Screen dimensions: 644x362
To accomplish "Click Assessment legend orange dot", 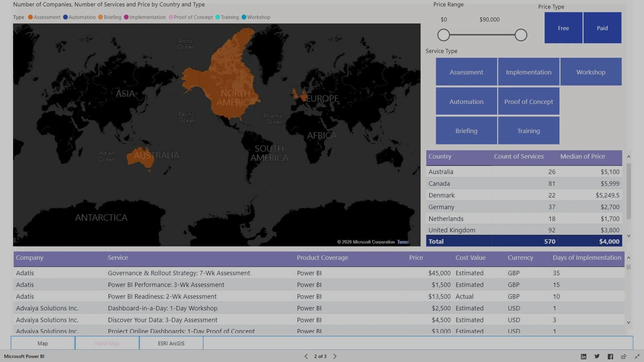I will point(31,17).
